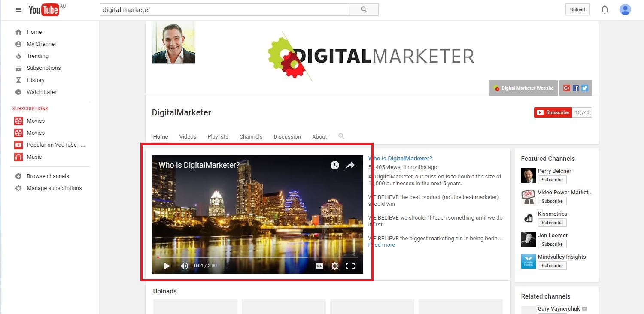Screen dimensions: 644x314
Task: Click the YouTube logo
Action: 44,9
